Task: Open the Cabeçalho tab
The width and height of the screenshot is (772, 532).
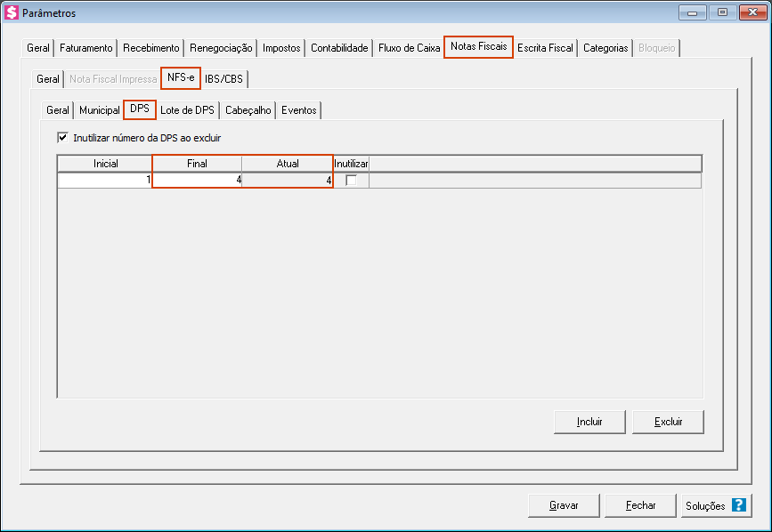Action: pyautogui.click(x=248, y=110)
